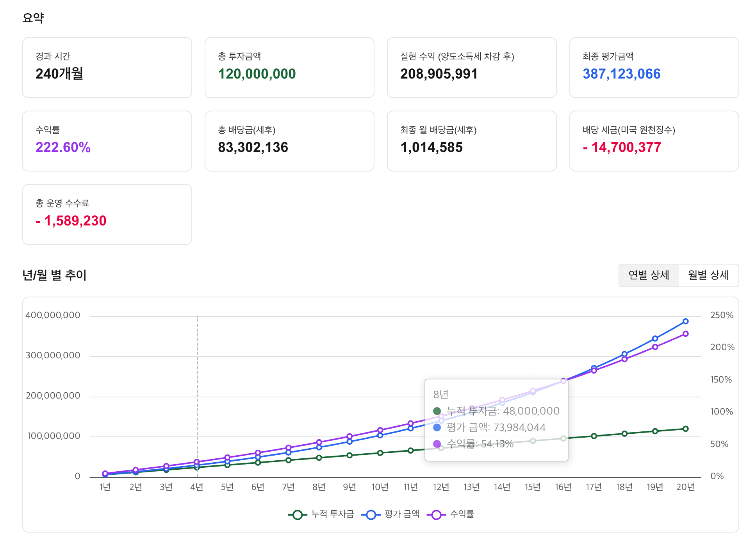Screen dimensions: 756x540
Task: Click the 총 운영 수수료 card
Action: [107, 215]
